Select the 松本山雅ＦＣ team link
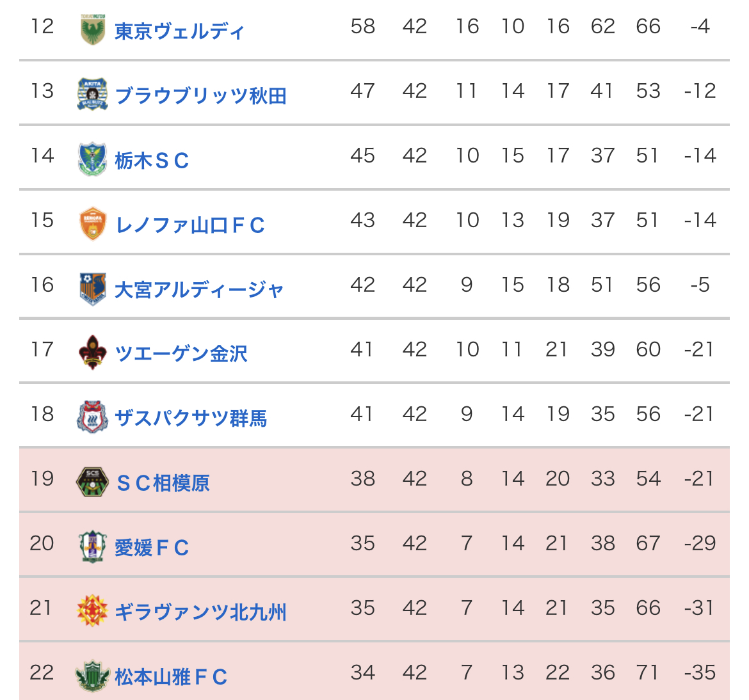The height and width of the screenshot is (700, 749). pos(171,677)
